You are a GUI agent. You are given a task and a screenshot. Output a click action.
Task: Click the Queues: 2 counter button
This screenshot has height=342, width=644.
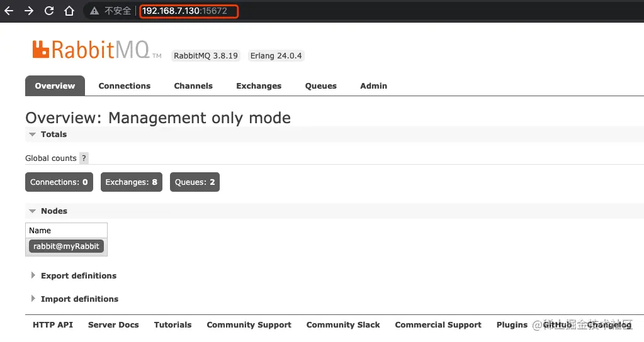click(195, 182)
